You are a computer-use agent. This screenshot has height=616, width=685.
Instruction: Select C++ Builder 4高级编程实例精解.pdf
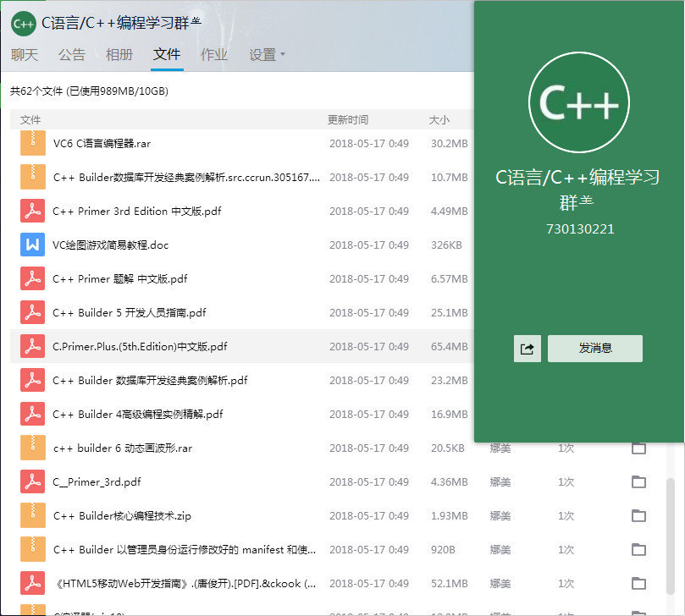point(138,415)
